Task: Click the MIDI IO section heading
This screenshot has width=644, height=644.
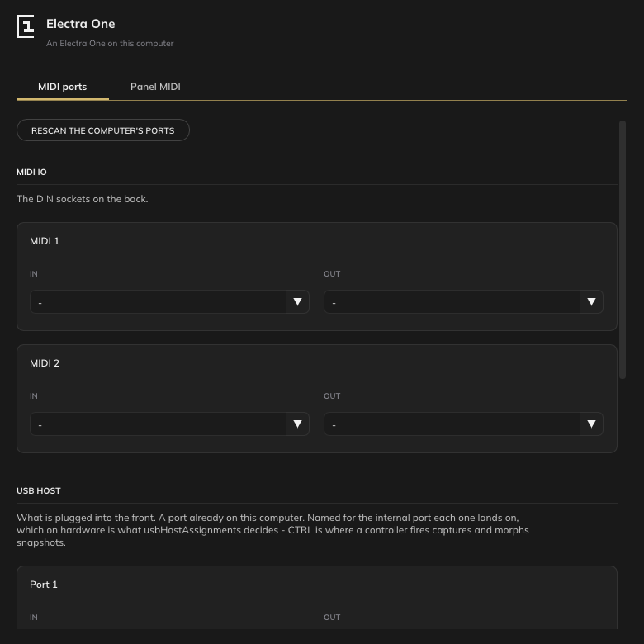Action: 31,172
